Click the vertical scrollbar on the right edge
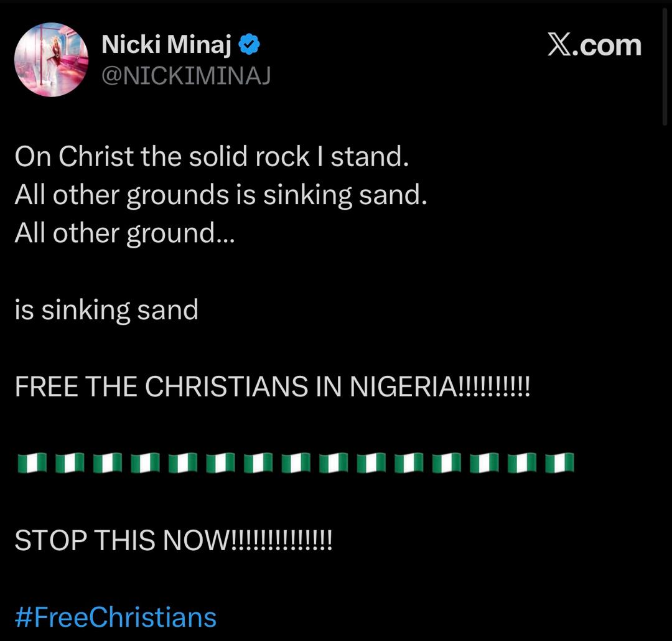Image resolution: width=672 pixels, height=641 pixels. point(665,62)
